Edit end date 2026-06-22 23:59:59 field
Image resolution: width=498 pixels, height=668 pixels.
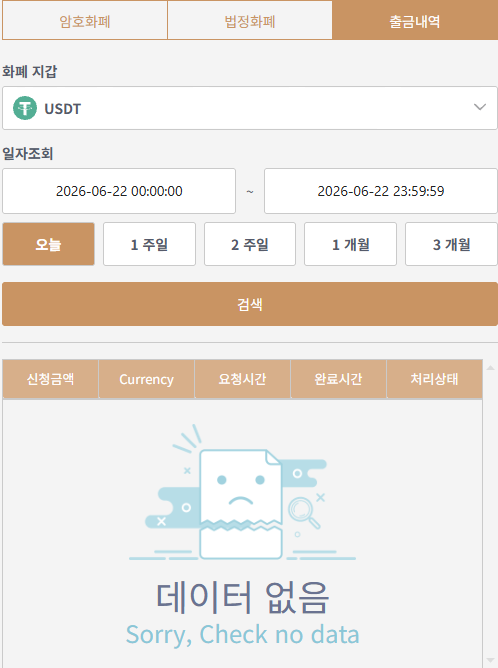tap(380, 191)
